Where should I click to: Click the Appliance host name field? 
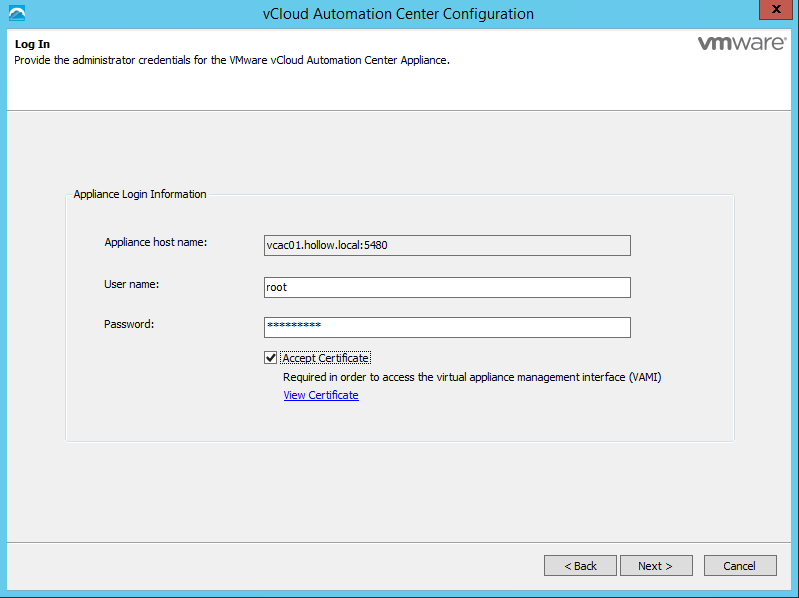pyautogui.click(x=446, y=246)
